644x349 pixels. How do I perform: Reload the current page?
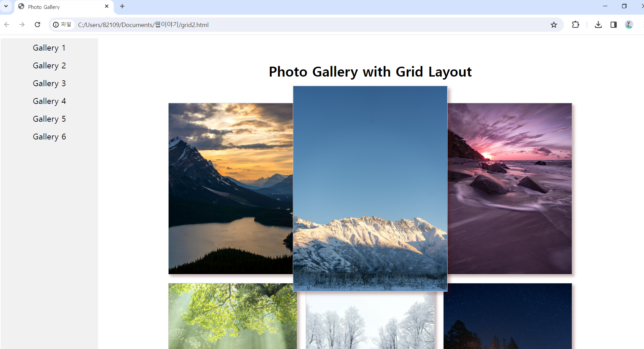coord(38,25)
